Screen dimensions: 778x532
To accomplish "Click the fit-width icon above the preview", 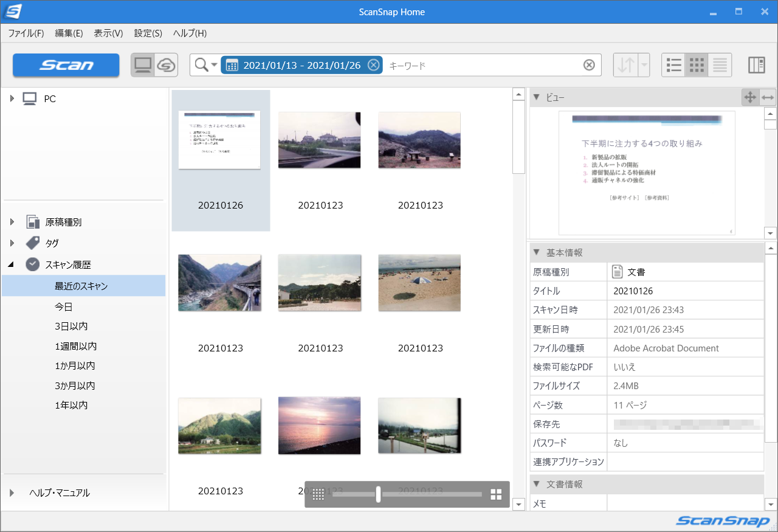I will [x=768, y=97].
